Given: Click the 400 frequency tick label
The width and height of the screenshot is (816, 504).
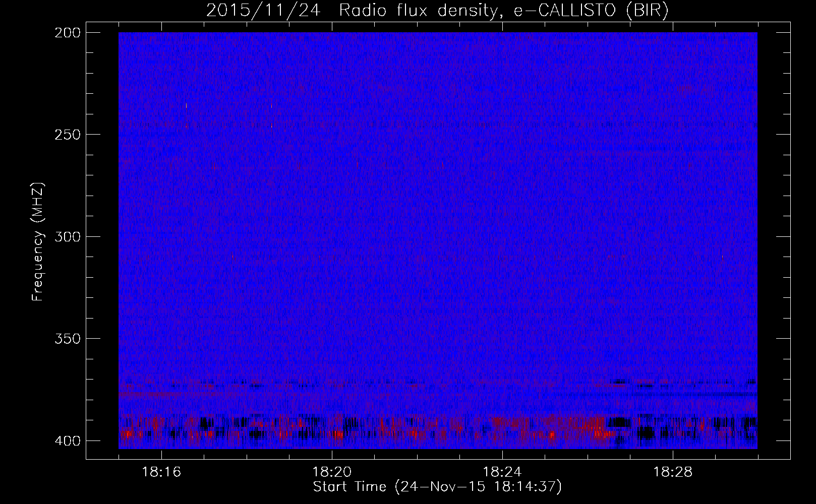Looking at the screenshot, I should pyautogui.click(x=67, y=440).
